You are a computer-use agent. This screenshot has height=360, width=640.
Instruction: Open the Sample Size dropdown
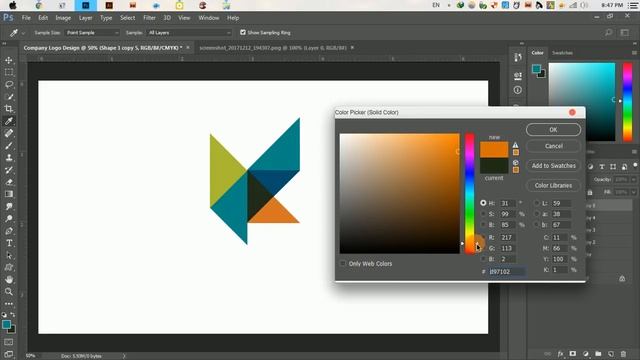[x=92, y=33]
